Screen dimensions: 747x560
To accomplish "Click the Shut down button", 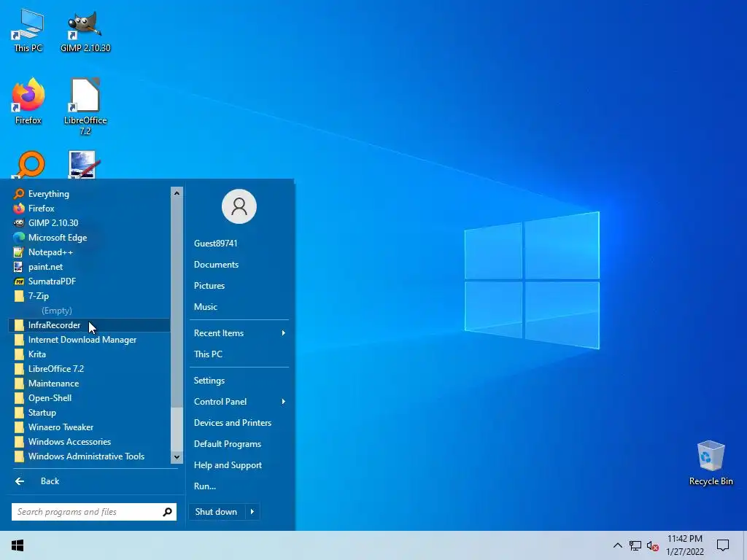I will (216, 511).
